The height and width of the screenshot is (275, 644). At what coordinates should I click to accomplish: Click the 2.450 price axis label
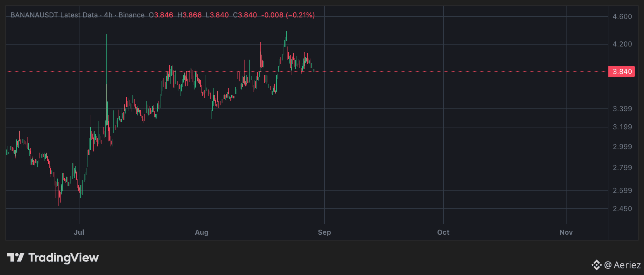click(622, 209)
